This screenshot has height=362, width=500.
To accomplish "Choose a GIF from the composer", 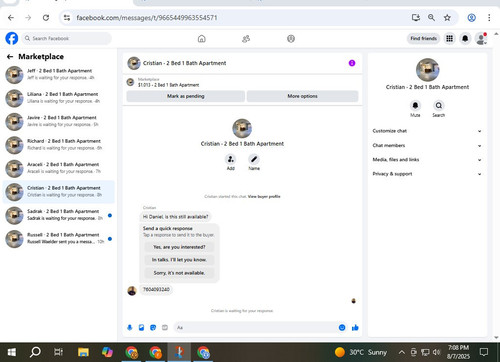I will click(165, 328).
